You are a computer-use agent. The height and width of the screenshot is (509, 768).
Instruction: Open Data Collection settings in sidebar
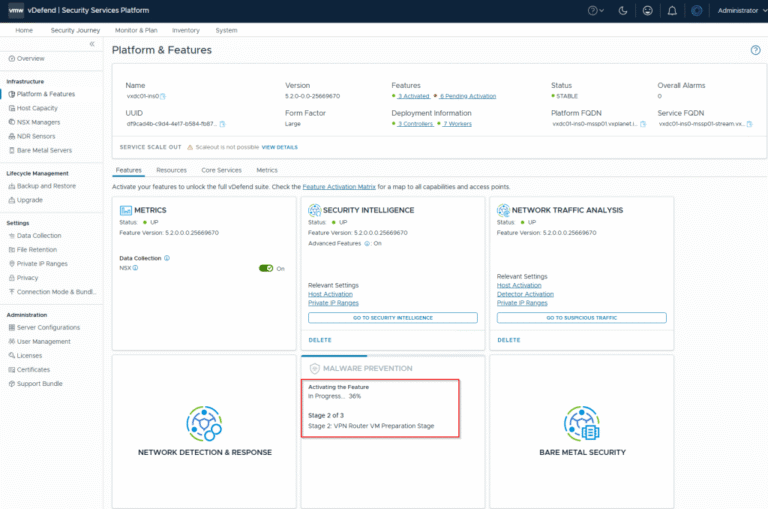35,236
